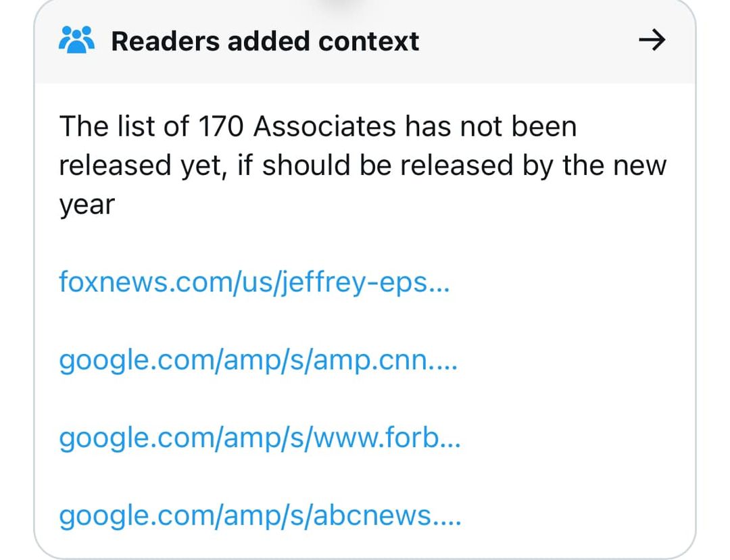Click 'www.forb' portion of third link
Image resolution: width=730 pixels, height=560 pixels.
pyautogui.click(x=376, y=438)
